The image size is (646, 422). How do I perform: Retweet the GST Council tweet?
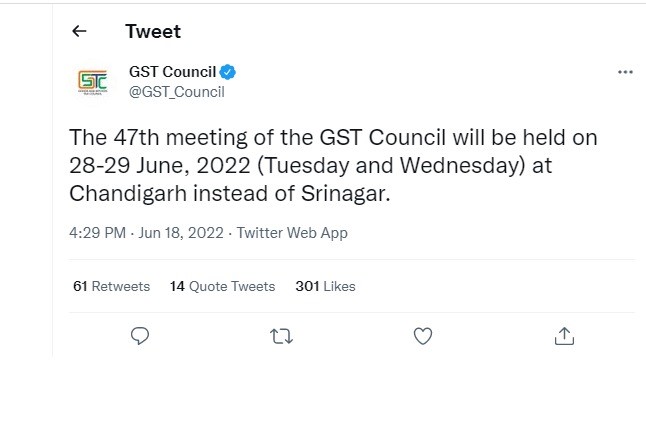pyautogui.click(x=282, y=336)
